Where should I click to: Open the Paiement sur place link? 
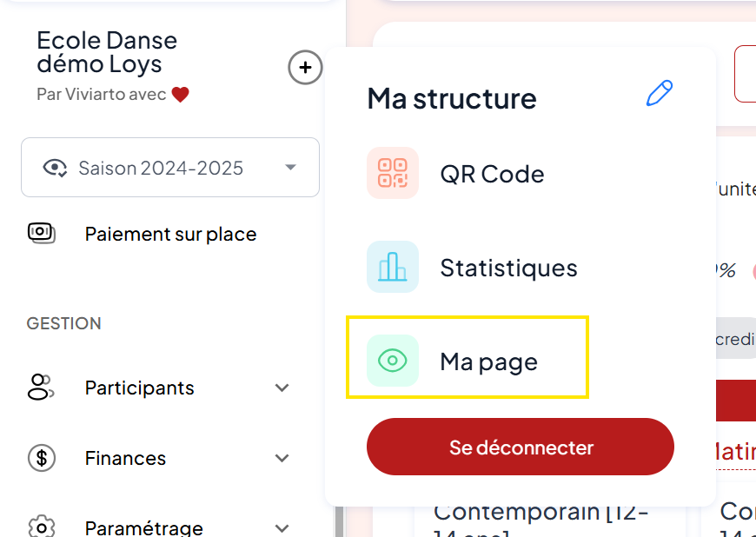(x=170, y=234)
